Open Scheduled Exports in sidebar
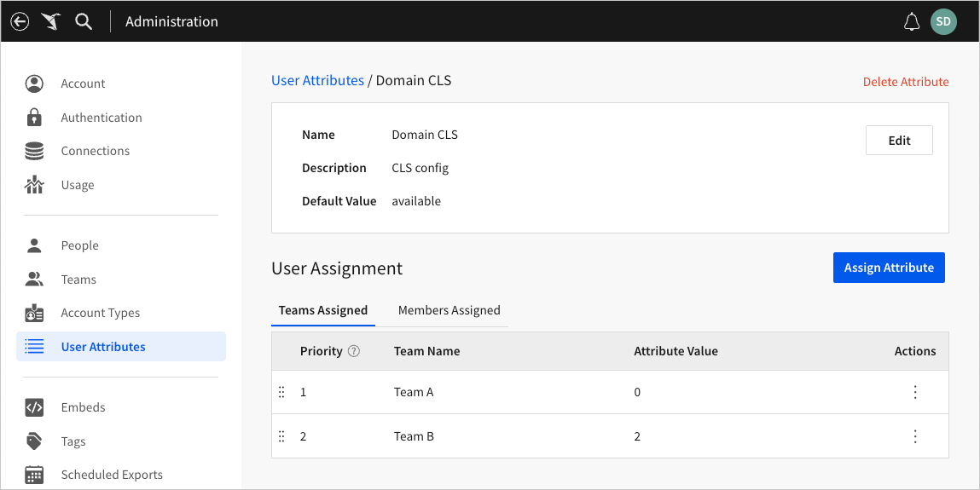 (112, 475)
